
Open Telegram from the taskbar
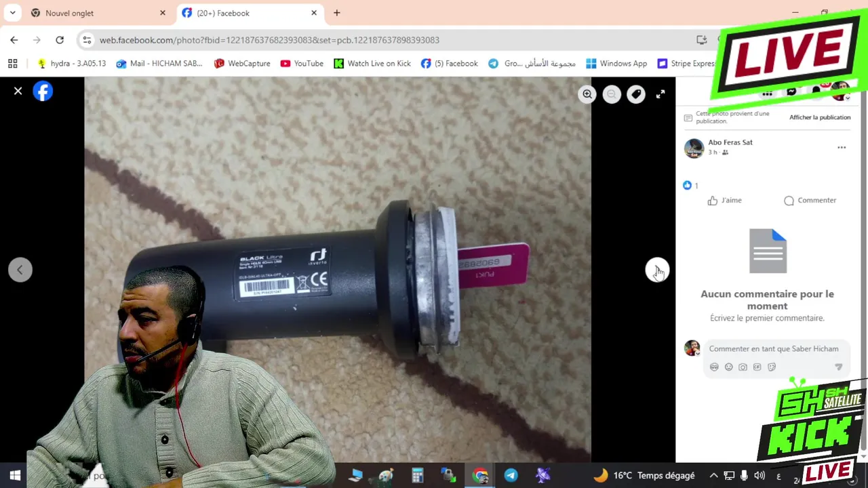[x=511, y=475]
